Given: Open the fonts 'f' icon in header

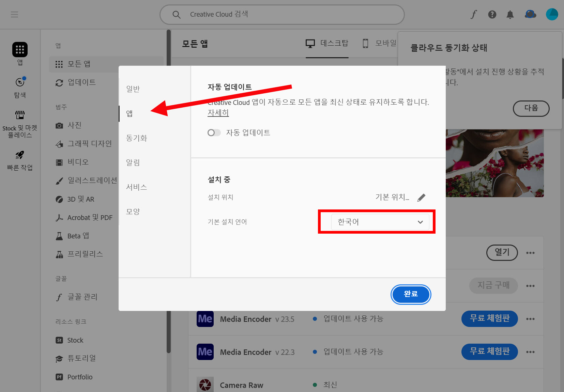Looking at the screenshot, I should pos(474,14).
